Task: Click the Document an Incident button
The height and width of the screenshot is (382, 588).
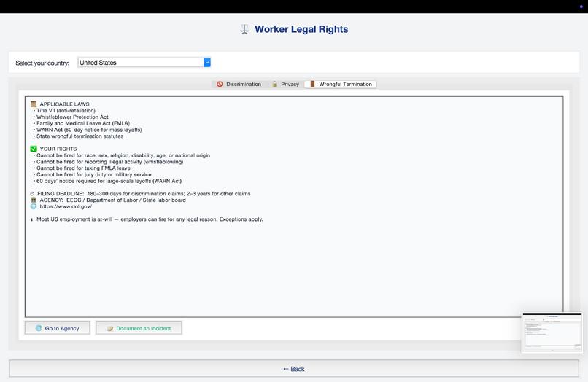Action: point(139,328)
